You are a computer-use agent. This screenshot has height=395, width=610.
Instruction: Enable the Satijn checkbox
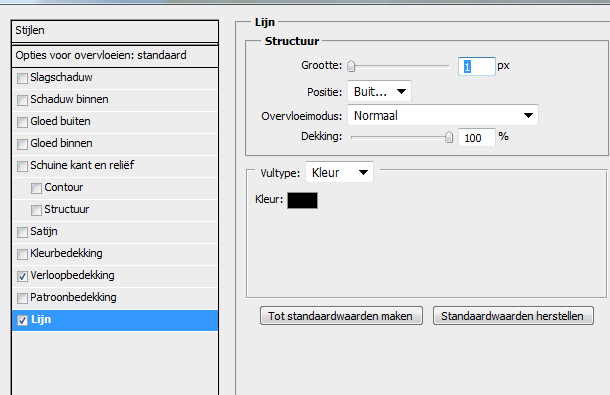pos(22,232)
